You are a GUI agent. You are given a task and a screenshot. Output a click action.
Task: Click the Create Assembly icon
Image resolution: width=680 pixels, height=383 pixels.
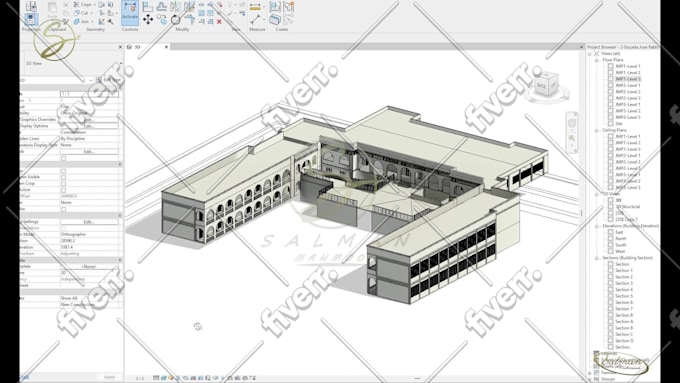pyautogui.click(x=275, y=7)
